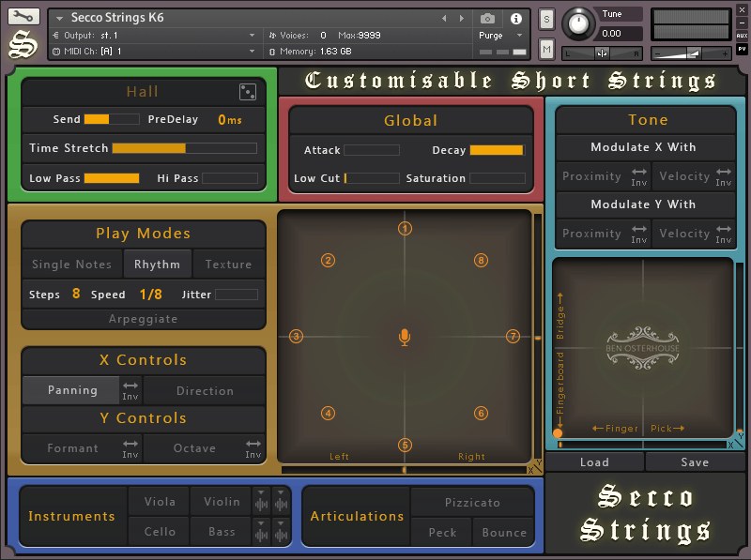Randomize the Hall reverb with the dice icon
The height and width of the screenshot is (560, 751).
click(x=248, y=91)
